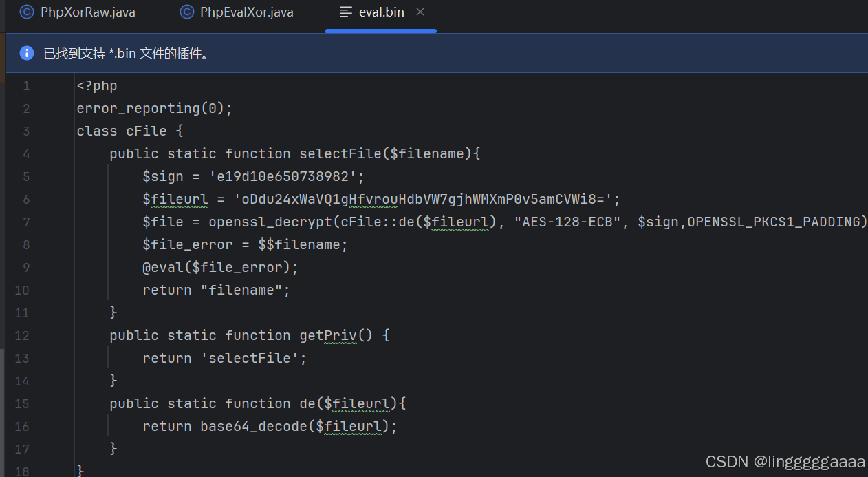Viewport: 868px width, 477px height.
Task: Place cursor on '<?php' opening tag
Action: (97, 86)
